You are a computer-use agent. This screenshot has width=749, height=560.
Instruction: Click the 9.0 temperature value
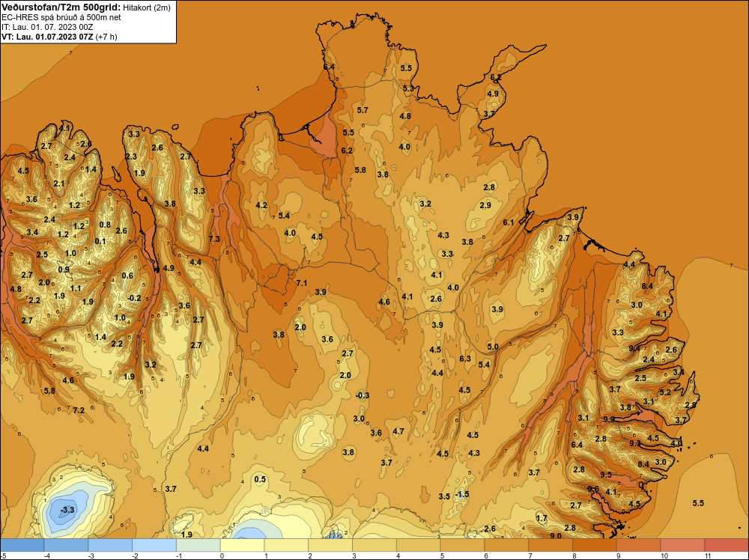(x=556, y=536)
